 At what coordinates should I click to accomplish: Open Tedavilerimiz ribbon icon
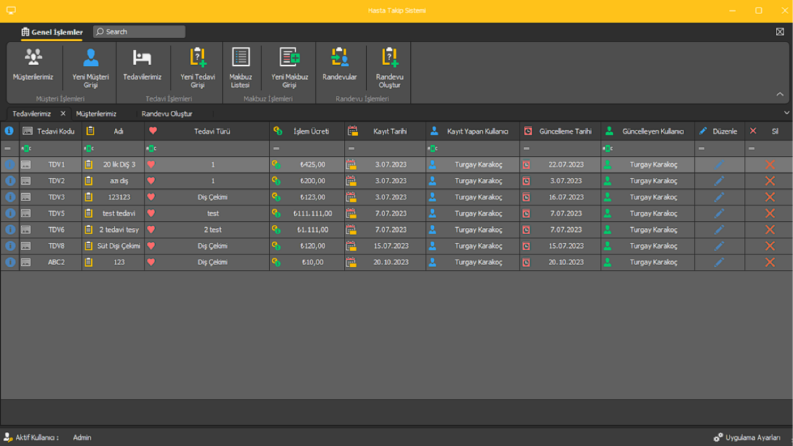point(142,66)
